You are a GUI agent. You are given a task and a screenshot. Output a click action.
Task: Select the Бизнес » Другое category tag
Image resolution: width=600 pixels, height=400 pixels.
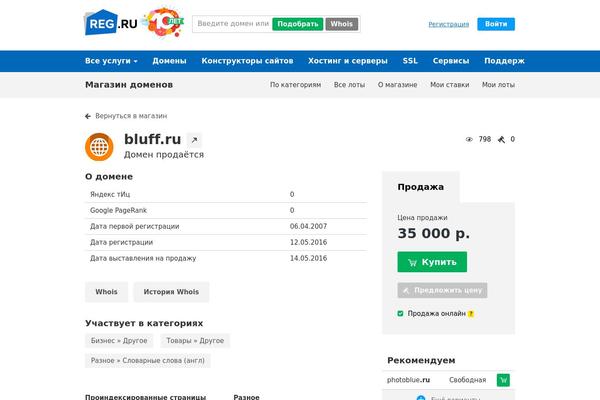[119, 341]
